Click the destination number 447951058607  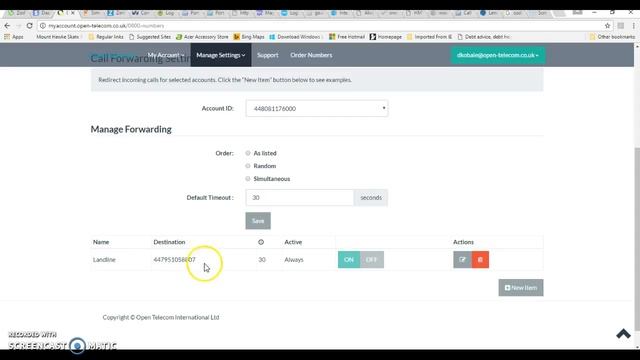[174, 260]
